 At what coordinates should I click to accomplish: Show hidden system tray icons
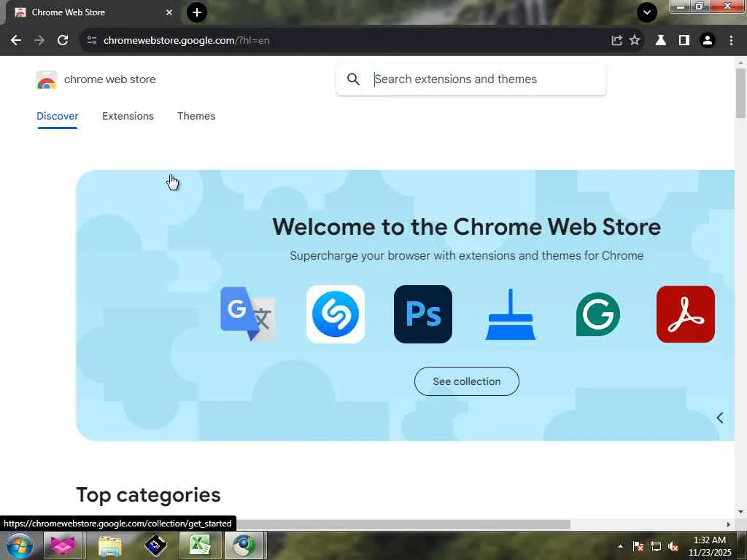620,546
